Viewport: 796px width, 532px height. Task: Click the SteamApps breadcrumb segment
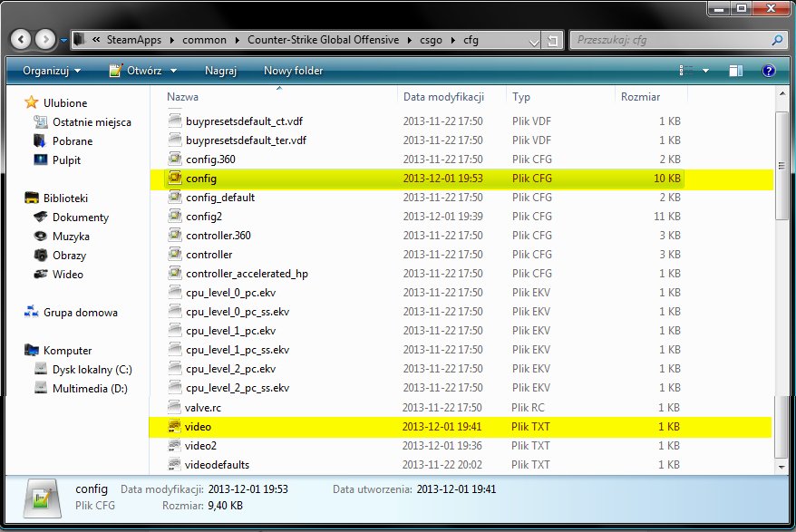tap(133, 40)
